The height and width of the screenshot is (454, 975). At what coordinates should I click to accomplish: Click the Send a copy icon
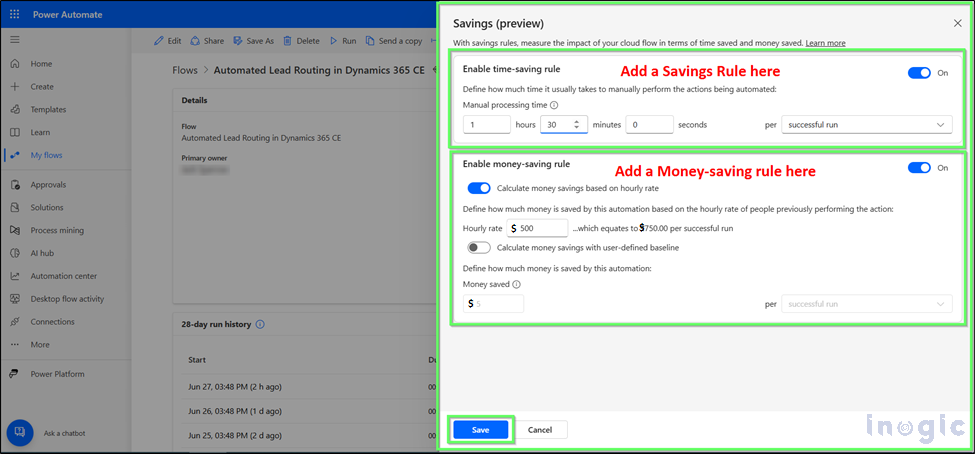(370, 41)
